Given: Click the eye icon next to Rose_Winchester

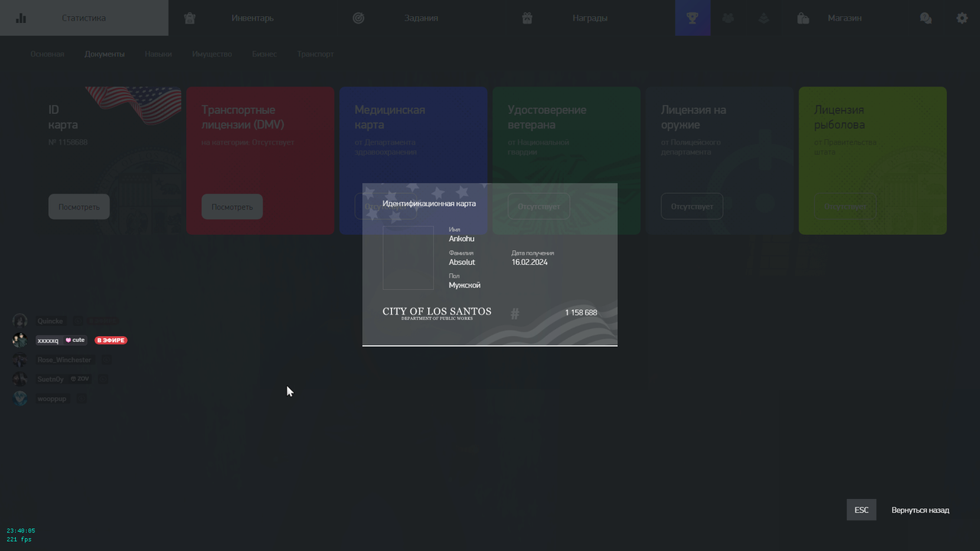Looking at the screenshot, I should (106, 360).
